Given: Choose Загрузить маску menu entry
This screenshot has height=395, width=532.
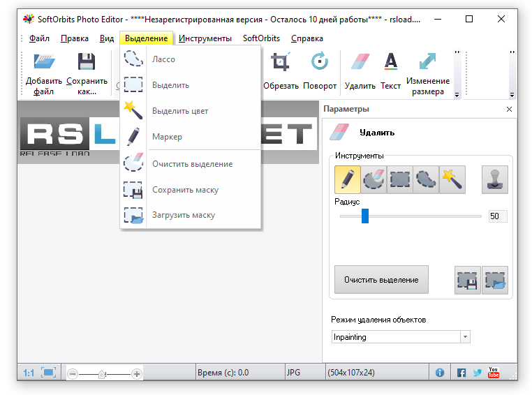Looking at the screenshot, I should (x=191, y=215).
